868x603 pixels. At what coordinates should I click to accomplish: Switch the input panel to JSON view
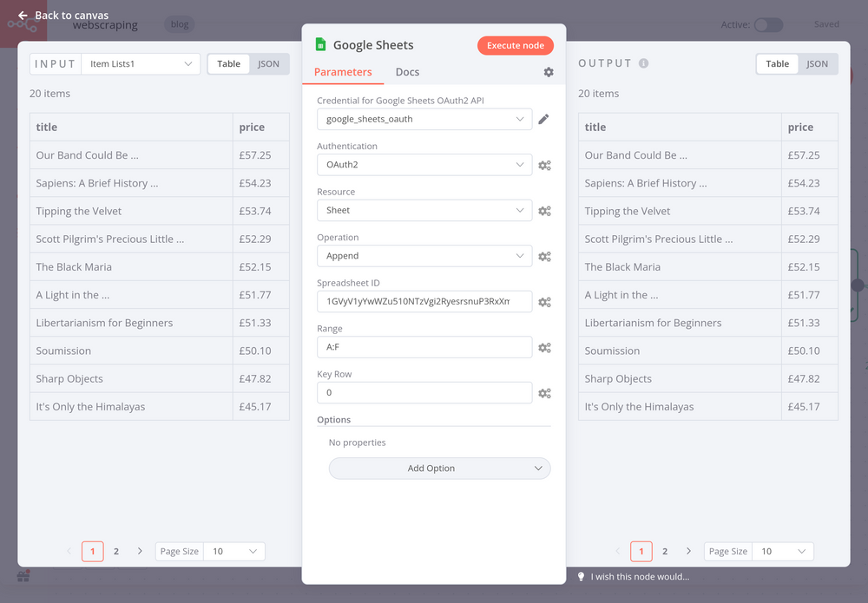[x=269, y=63]
